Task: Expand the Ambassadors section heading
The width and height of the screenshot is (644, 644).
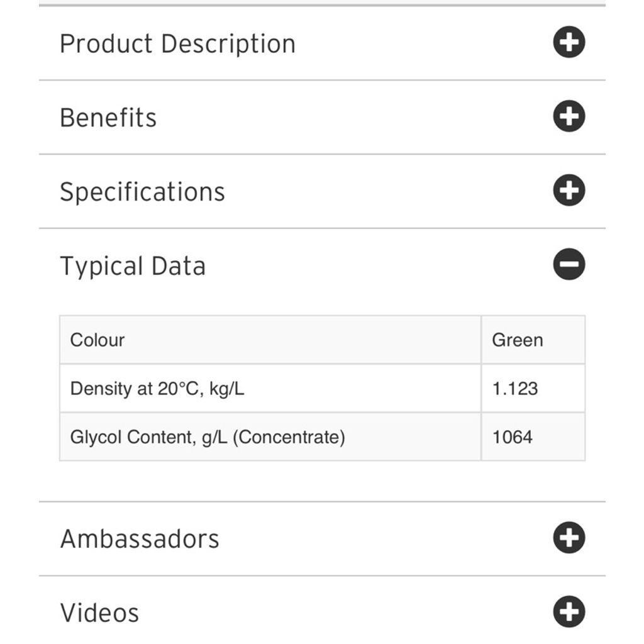Action: pos(140,539)
